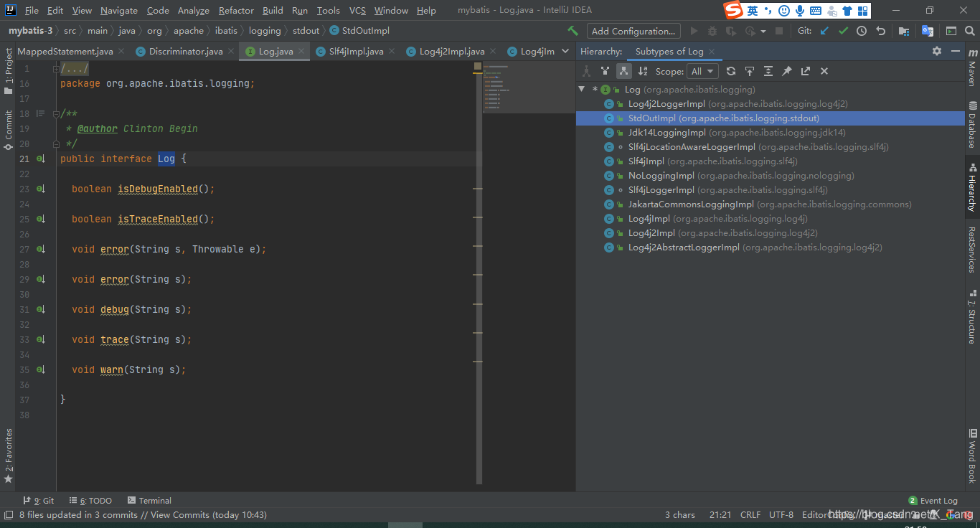Image resolution: width=980 pixels, height=528 pixels.
Task: Close hierarchy using toolbar X icon
Action: point(824,71)
